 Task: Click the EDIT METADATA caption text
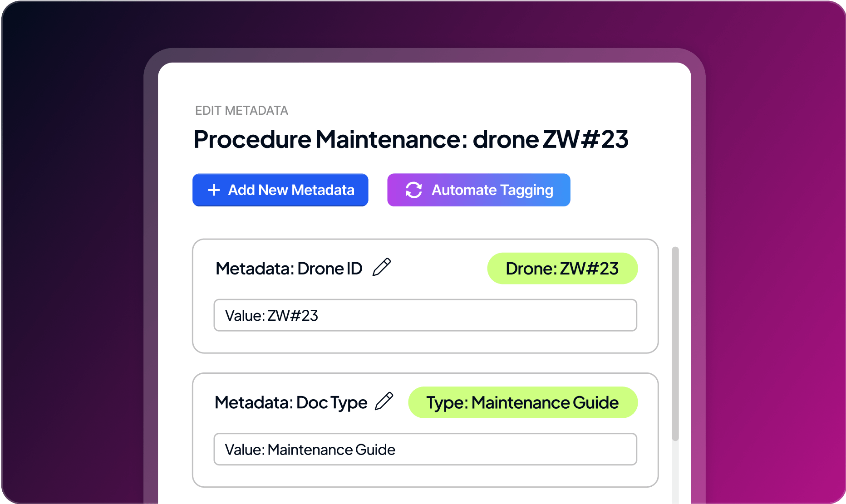click(x=241, y=111)
